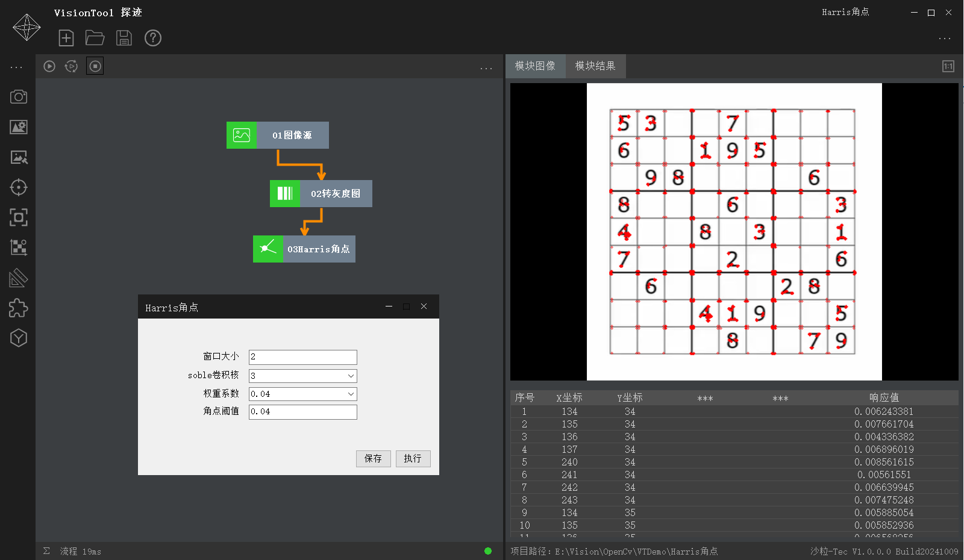Open ellipsis menu in the top-right header
The width and height of the screenshot is (964, 560).
(x=945, y=39)
